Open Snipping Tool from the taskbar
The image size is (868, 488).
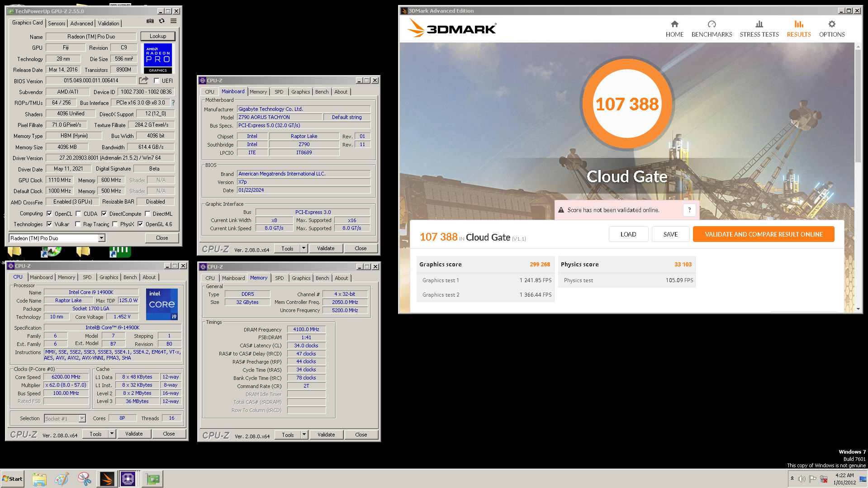[84, 479]
